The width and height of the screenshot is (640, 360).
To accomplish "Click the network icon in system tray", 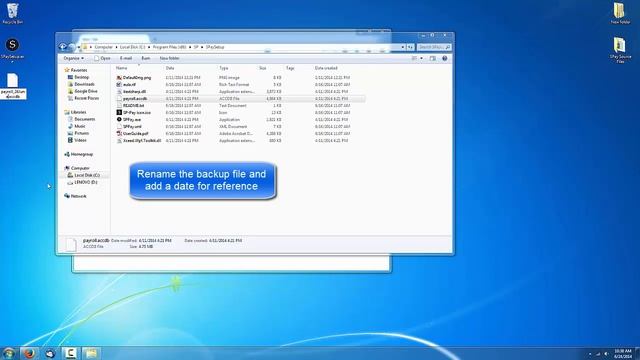I will (x=598, y=354).
